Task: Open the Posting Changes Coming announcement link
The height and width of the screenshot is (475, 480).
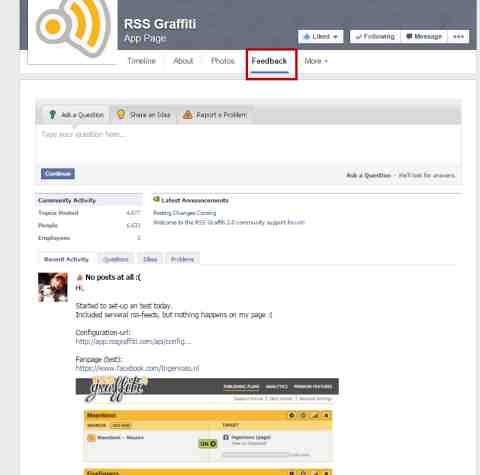Action: coord(184,213)
